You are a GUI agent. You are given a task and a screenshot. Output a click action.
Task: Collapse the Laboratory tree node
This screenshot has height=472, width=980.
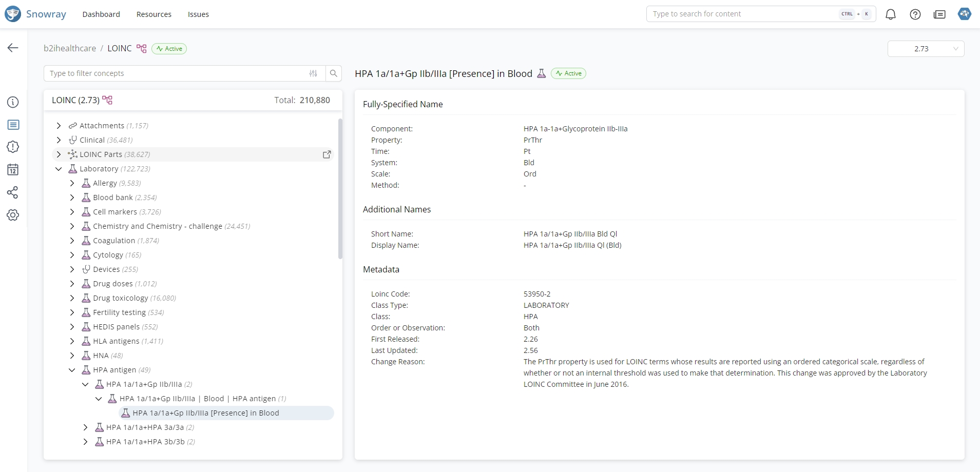click(59, 169)
